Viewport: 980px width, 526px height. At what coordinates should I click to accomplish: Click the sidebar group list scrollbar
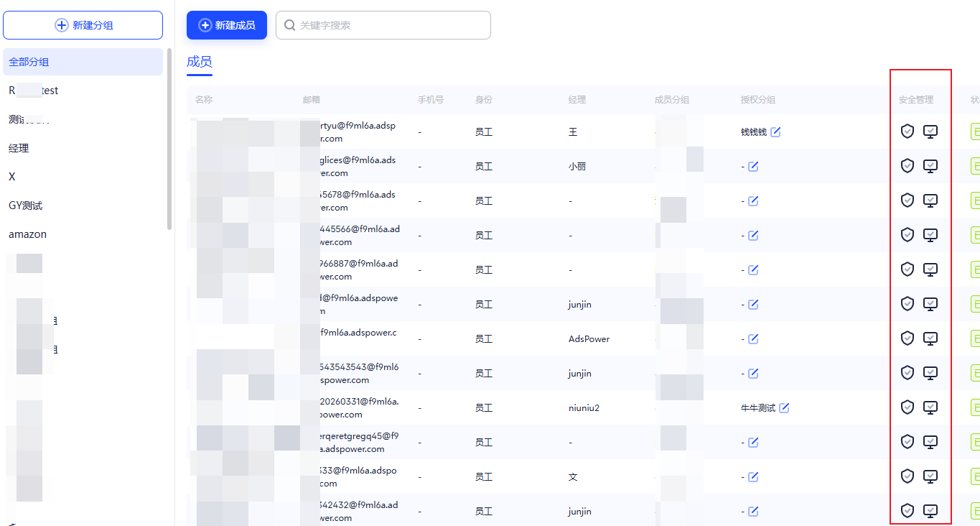point(169,139)
